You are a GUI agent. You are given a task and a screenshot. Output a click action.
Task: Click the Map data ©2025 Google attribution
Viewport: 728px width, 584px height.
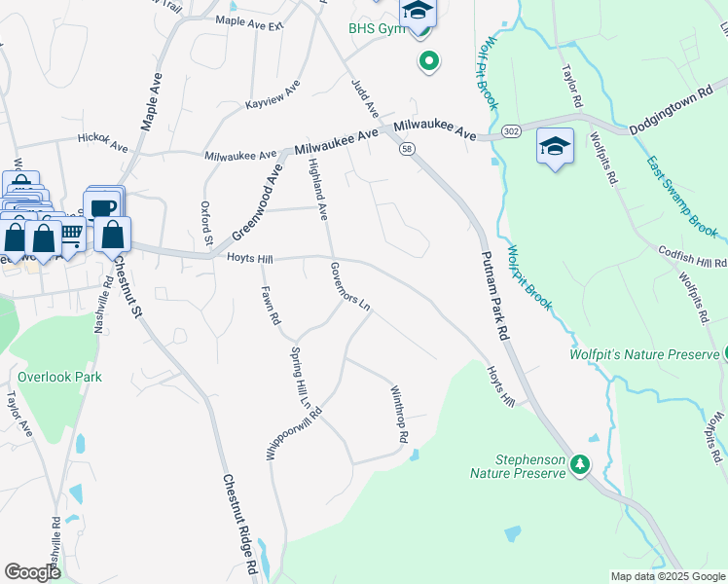coord(668,577)
